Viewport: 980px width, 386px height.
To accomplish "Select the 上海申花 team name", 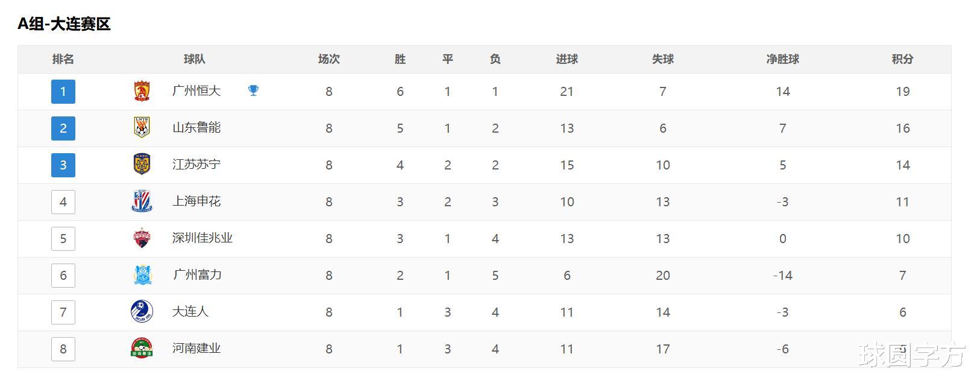I will 196,201.
